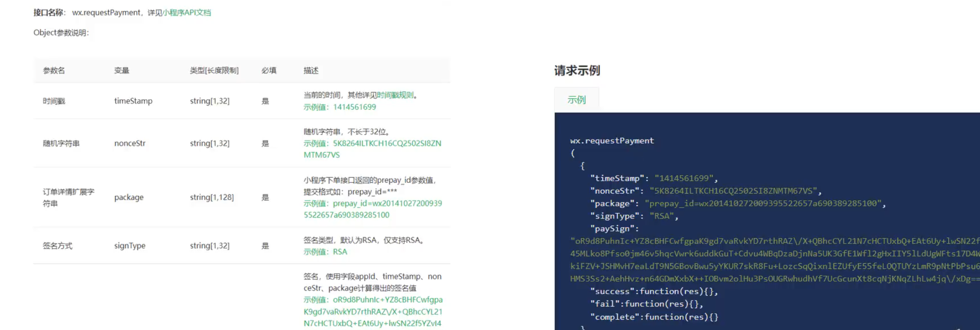Screen dimensions: 980x330
Task: Click the "nonceStr" line in code
Action: tap(706, 191)
